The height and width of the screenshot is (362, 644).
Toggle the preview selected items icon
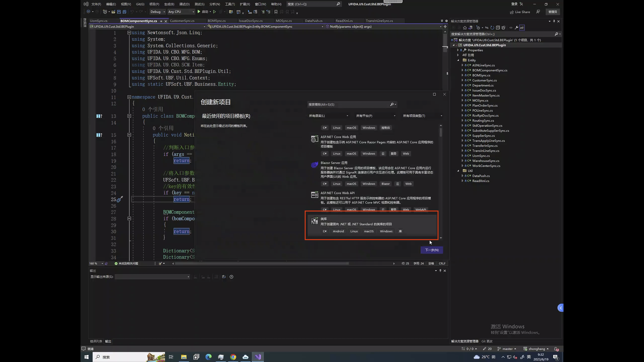[522, 28]
